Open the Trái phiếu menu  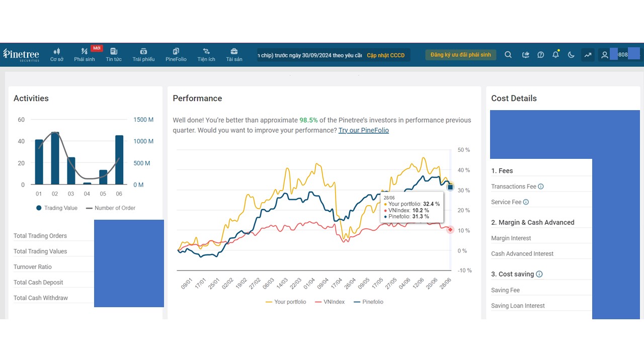coord(143,55)
